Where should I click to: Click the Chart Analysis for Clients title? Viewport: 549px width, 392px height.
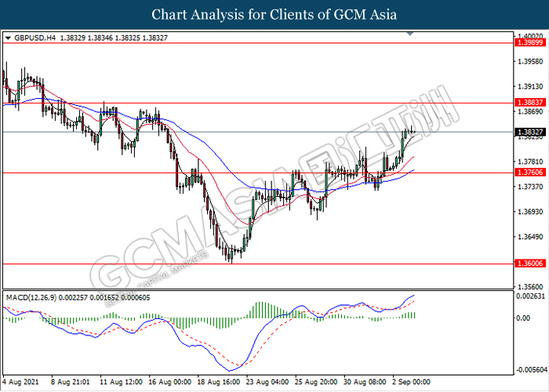click(274, 14)
